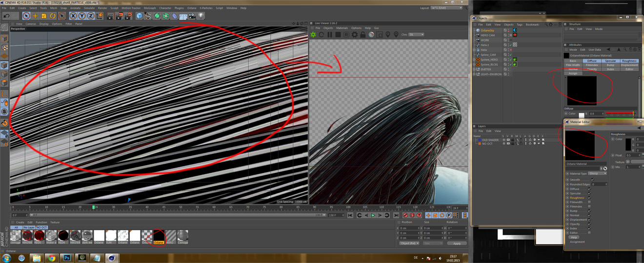Toggle Rounded Edges value field
The width and height of the screenshot is (644, 263).
[600, 184]
